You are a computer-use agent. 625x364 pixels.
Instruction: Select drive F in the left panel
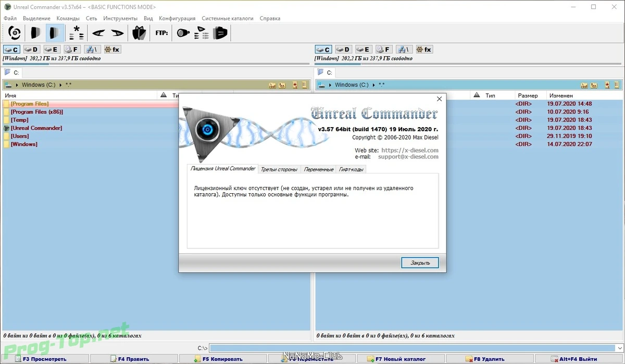72,49
